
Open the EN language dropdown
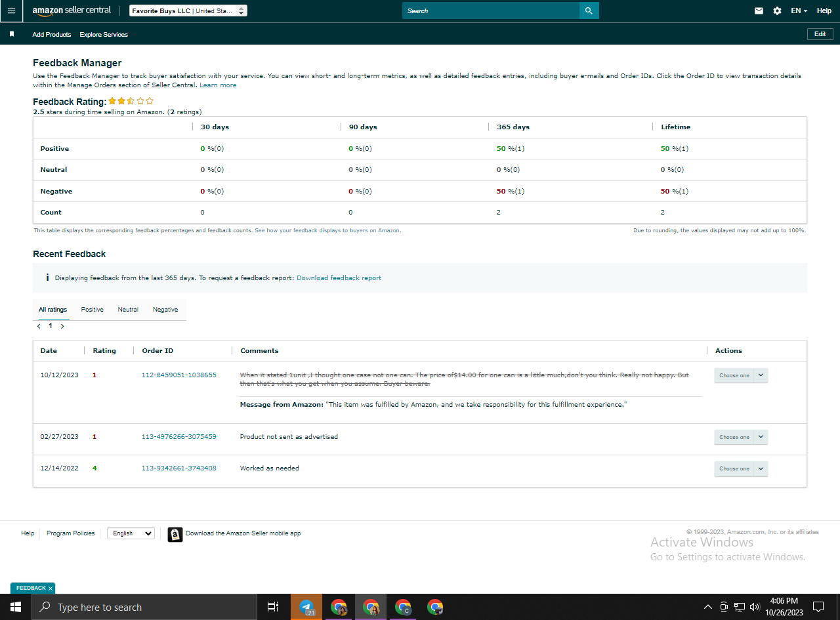[799, 10]
